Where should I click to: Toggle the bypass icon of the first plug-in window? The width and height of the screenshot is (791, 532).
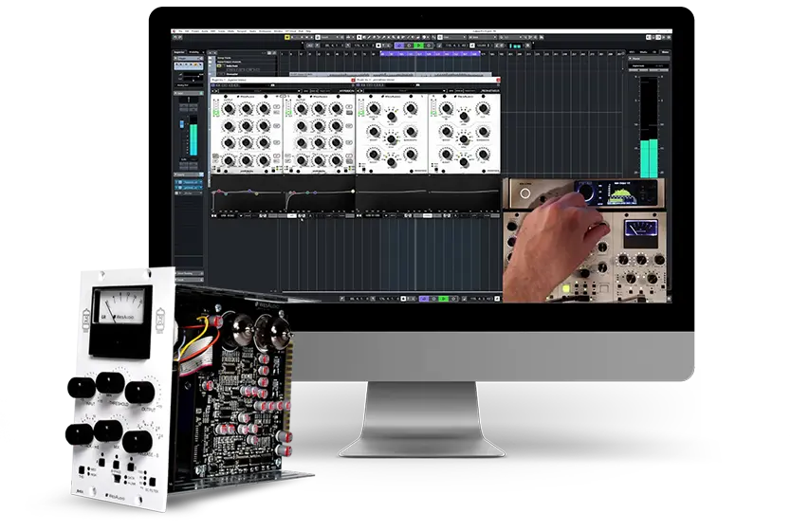coord(212,85)
